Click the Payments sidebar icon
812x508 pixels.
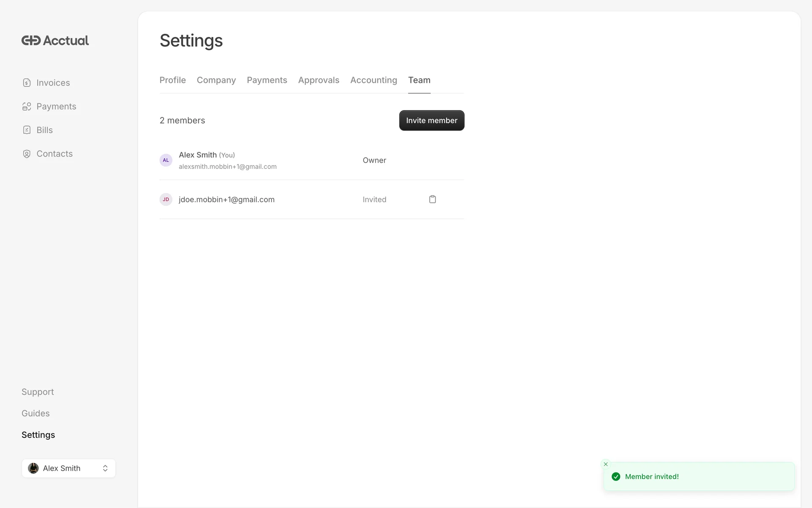point(27,107)
